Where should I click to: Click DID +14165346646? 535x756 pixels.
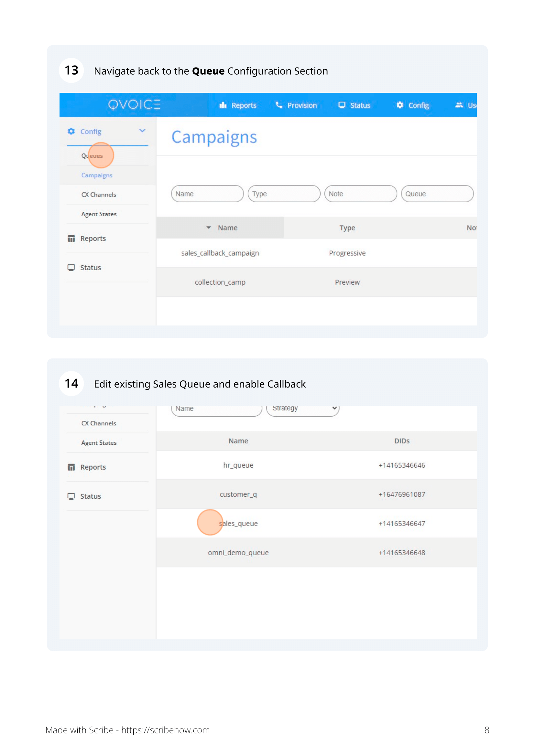[402, 465]
